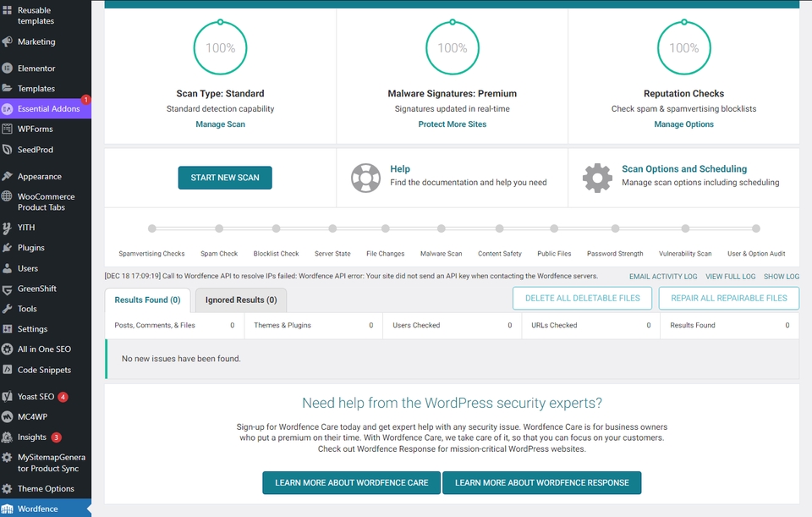
Task: Click Learn More About Wordfence Response
Action: coord(541,483)
